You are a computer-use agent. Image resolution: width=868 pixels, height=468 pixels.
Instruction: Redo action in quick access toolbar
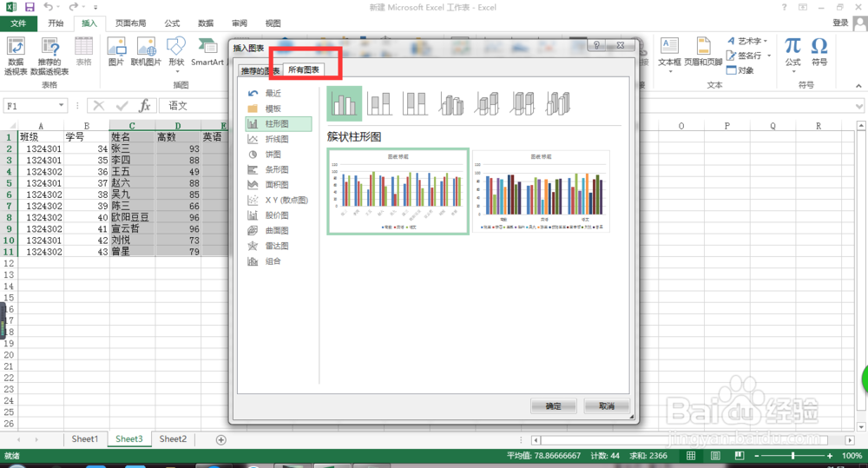pos(73,7)
